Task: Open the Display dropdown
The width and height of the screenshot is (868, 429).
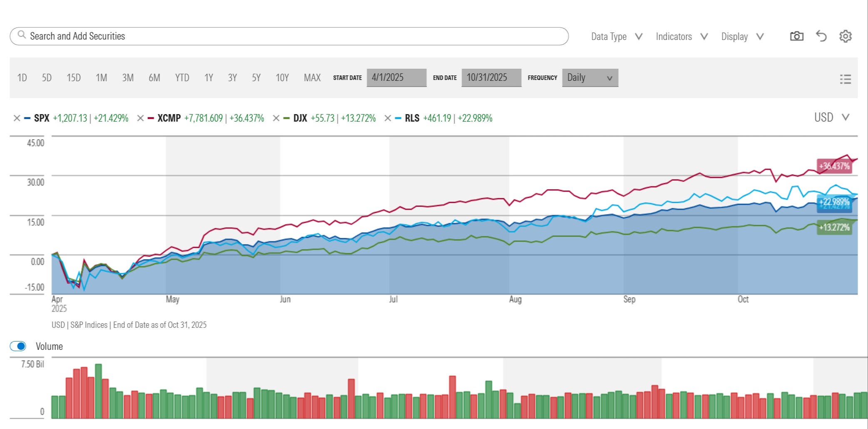Action: pyautogui.click(x=742, y=37)
